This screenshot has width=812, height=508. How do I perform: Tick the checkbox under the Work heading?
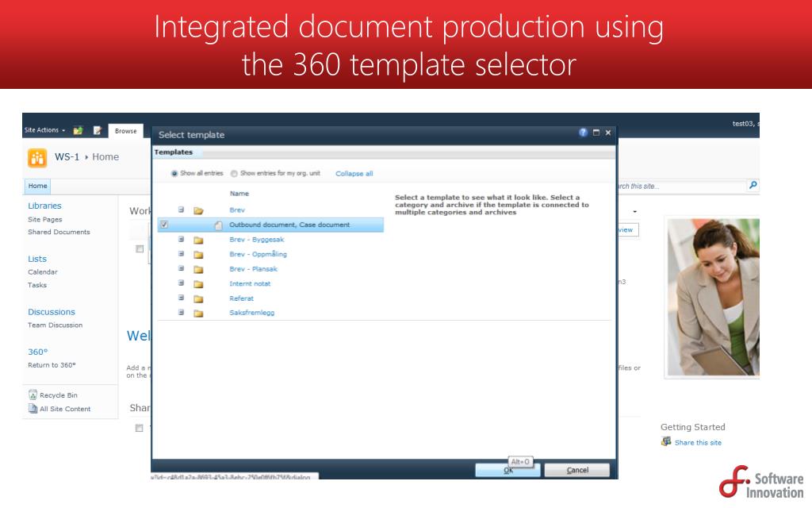coord(140,248)
